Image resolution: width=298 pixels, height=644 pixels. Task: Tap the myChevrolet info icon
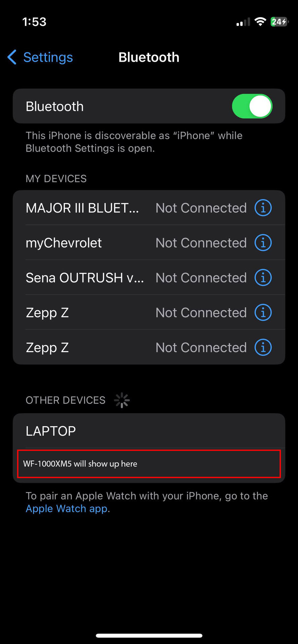click(263, 243)
